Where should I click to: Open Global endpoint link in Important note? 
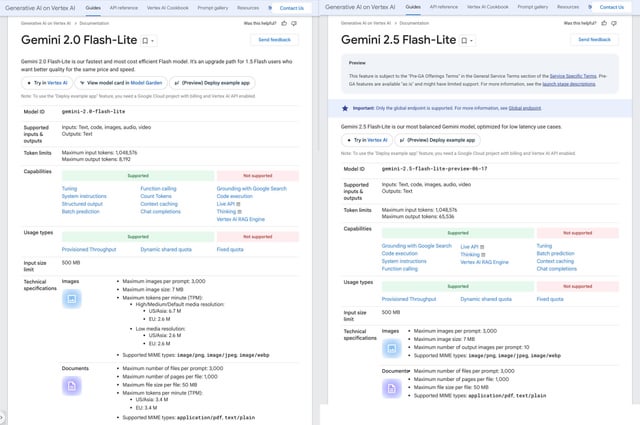tap(524, 108)
